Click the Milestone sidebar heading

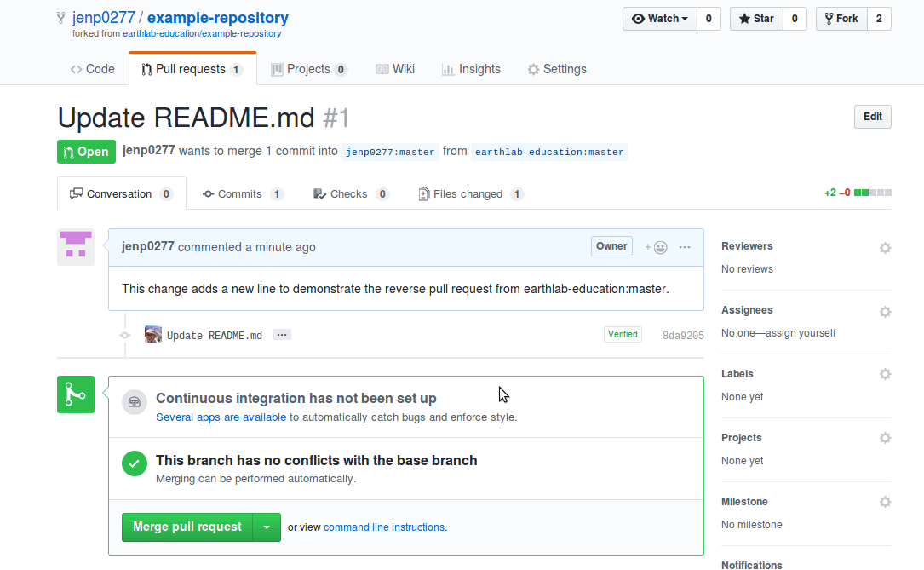pos(745,502)
